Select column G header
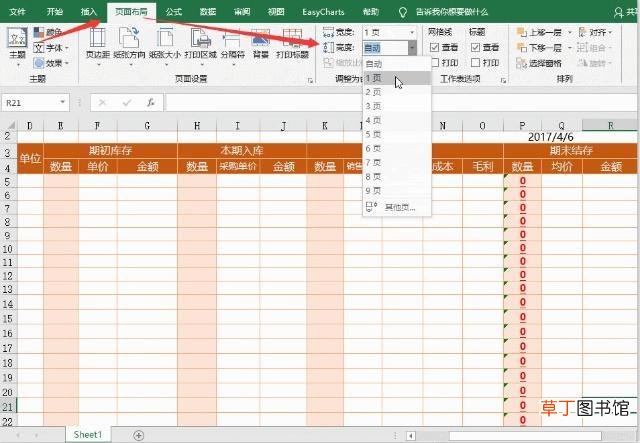 click(x=147, y=125)
